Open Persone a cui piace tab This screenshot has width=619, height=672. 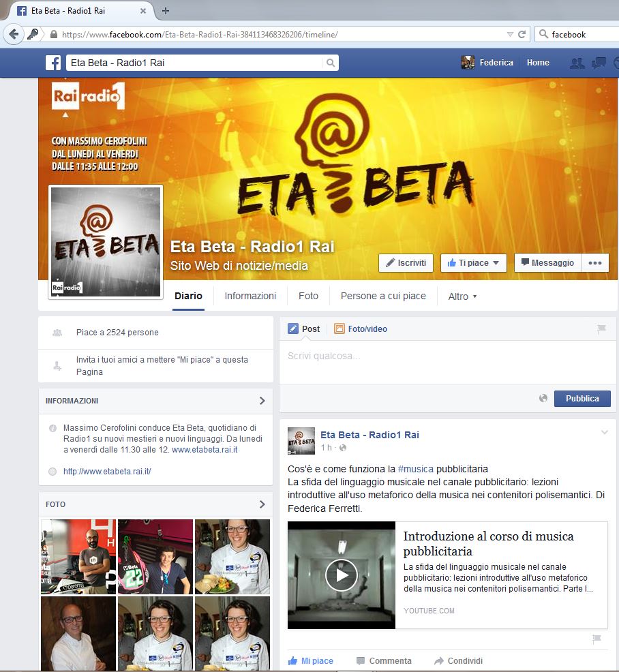[383, 296]
